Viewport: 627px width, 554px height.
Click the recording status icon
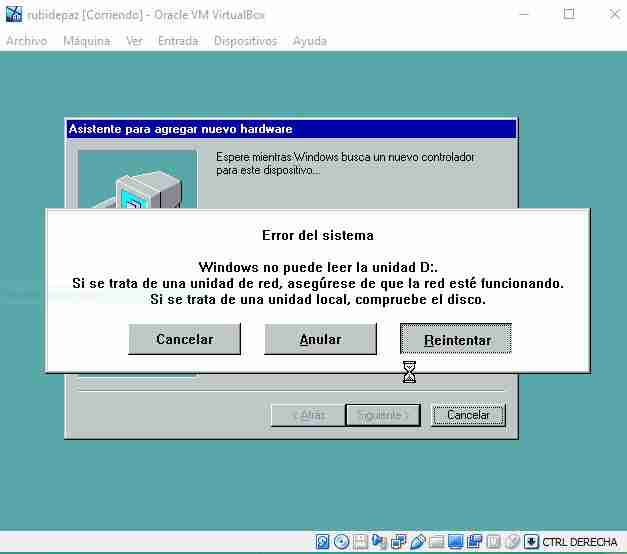click(475, 542)
